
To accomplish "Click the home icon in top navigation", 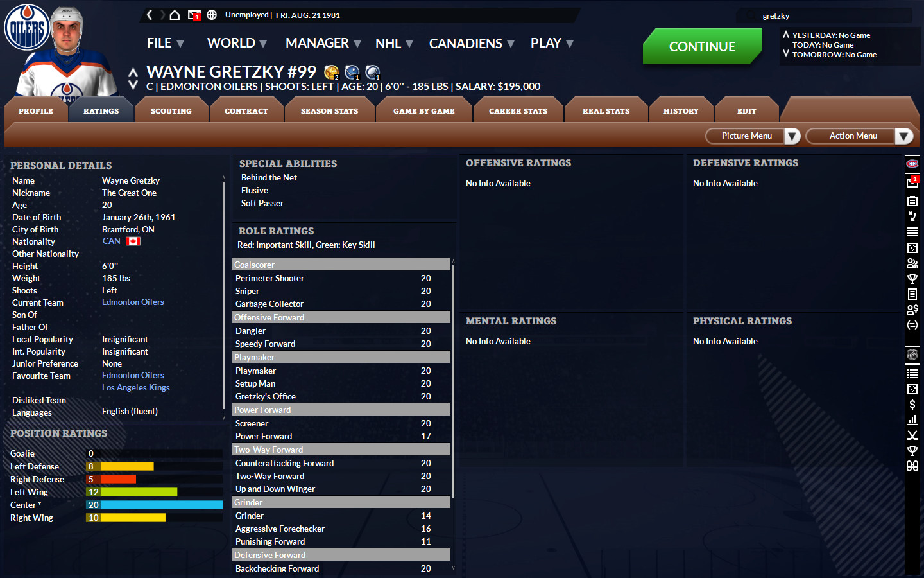I will [x=174, y=14].
